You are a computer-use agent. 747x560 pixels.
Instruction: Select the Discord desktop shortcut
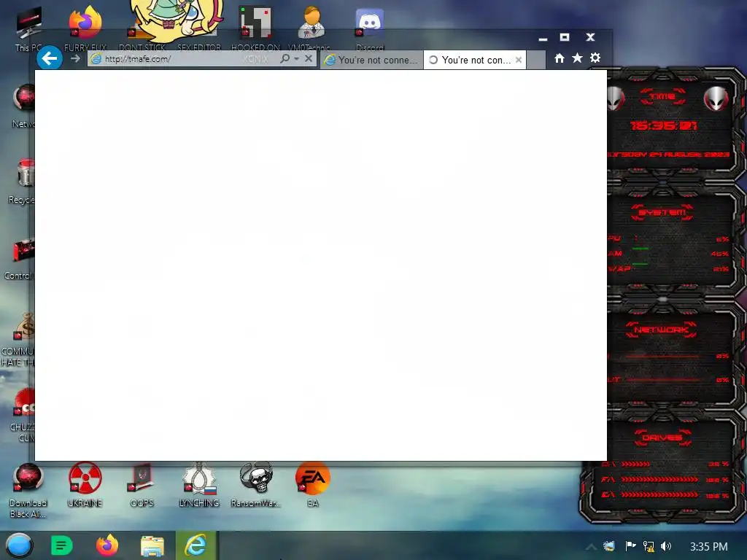(x=370, y=28)
